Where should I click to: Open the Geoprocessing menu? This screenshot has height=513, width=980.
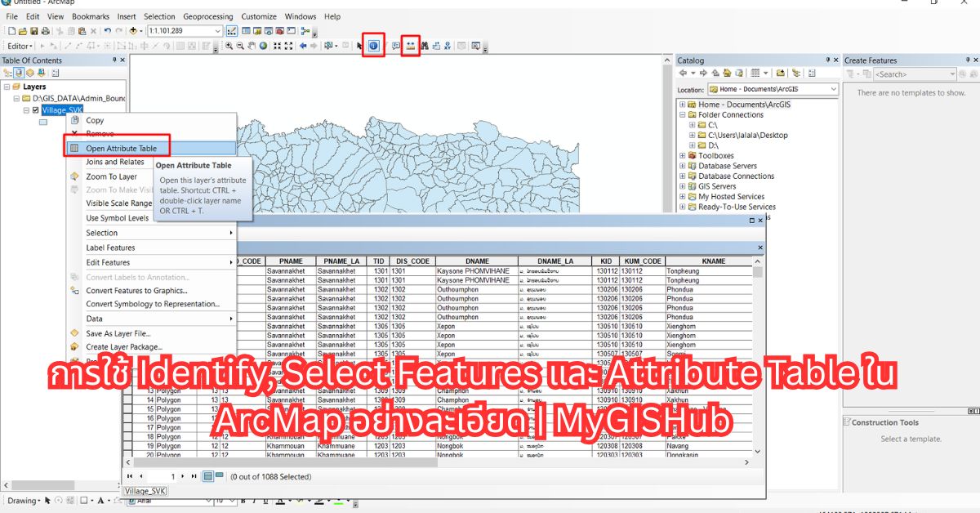tap(208, 16)
